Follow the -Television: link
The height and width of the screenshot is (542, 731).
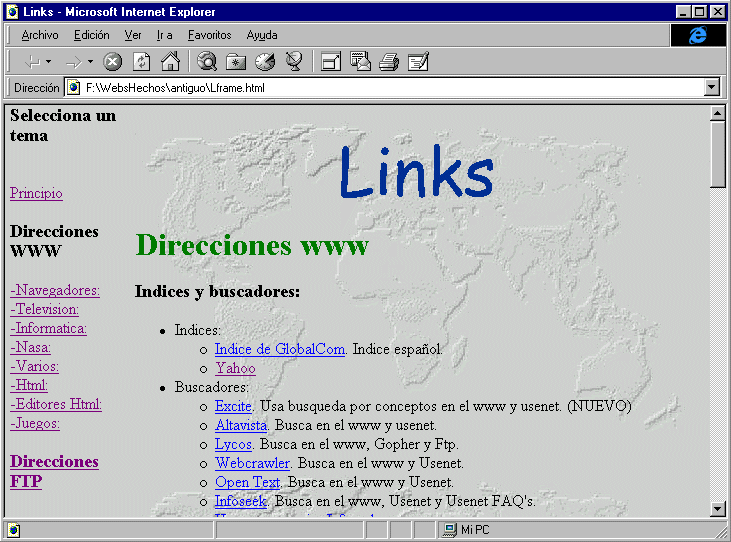pyautogui.click(x=44, y=309)
